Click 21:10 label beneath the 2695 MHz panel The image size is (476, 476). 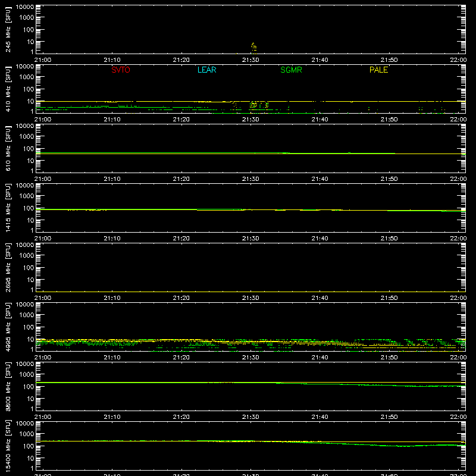coord(112,298)
